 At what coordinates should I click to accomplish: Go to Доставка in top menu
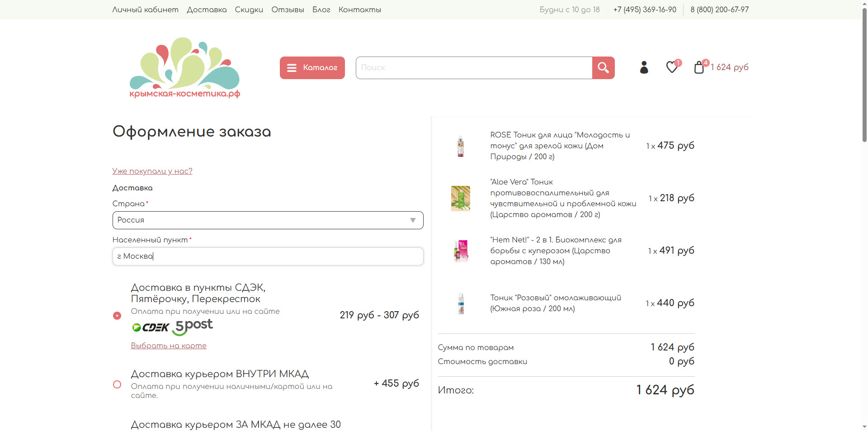pos(207,9)
